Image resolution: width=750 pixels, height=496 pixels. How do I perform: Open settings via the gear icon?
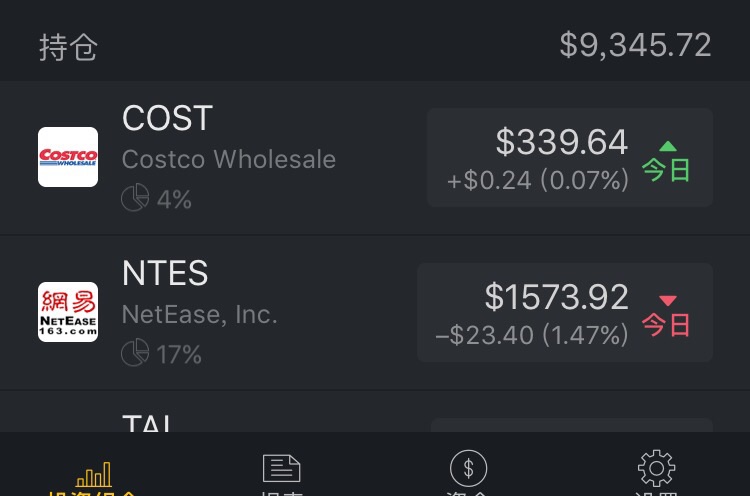[656, 468]
